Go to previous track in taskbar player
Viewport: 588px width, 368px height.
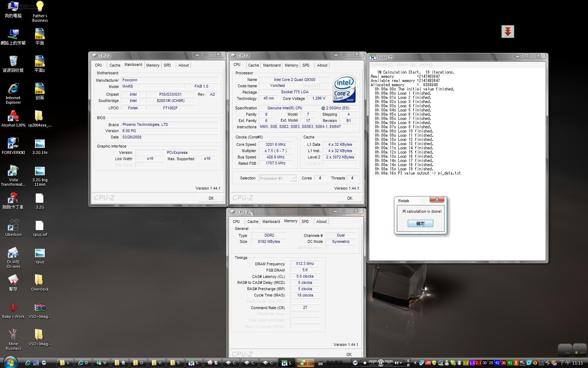(x=372, y=363)
